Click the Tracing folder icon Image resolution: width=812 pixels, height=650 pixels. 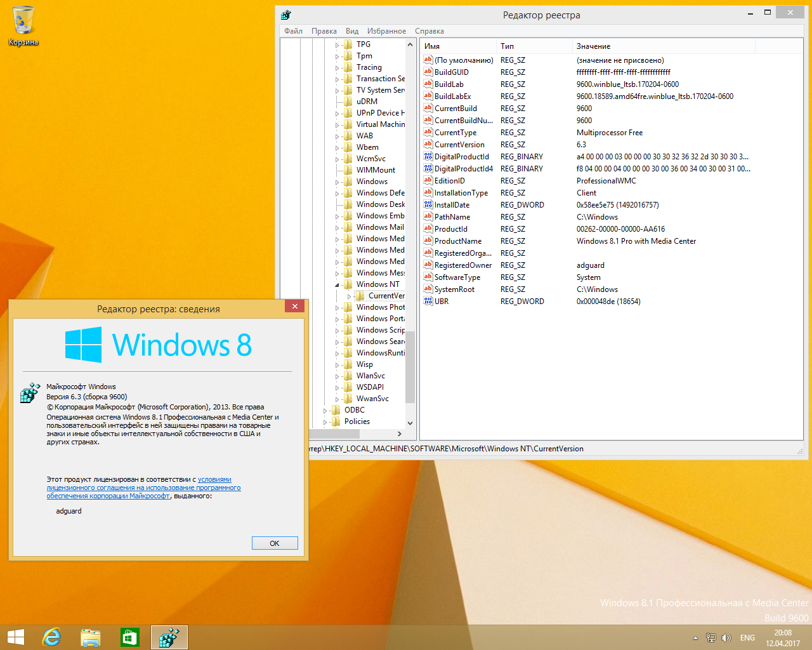coord(348,67)
